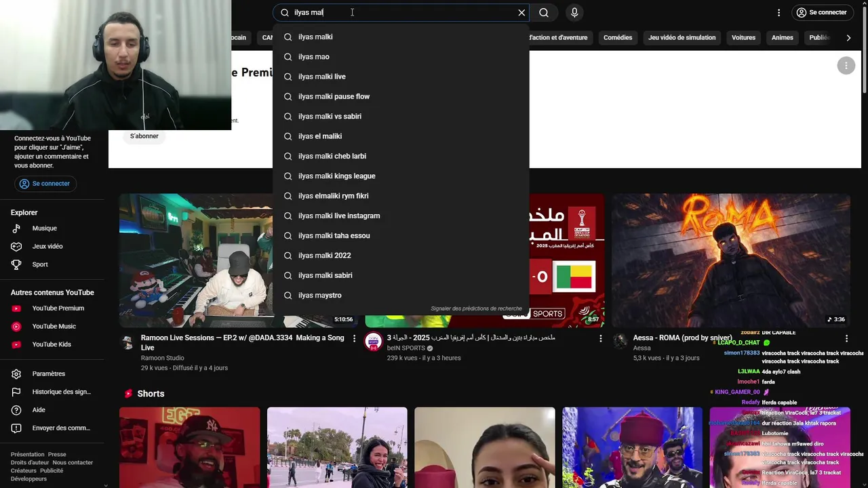Open YouTube Premium in the sidebar
The width and height of the screenshot is (868, 488).
pos(52,308)
